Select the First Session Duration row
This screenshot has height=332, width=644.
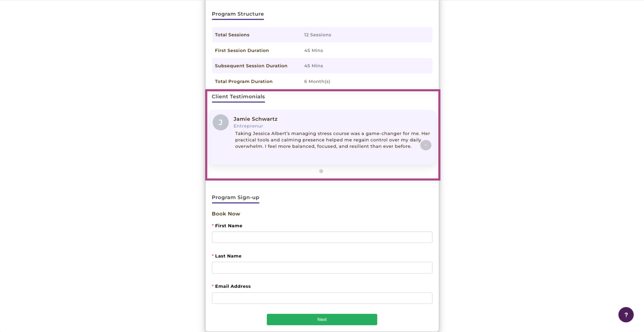point(322,50)
